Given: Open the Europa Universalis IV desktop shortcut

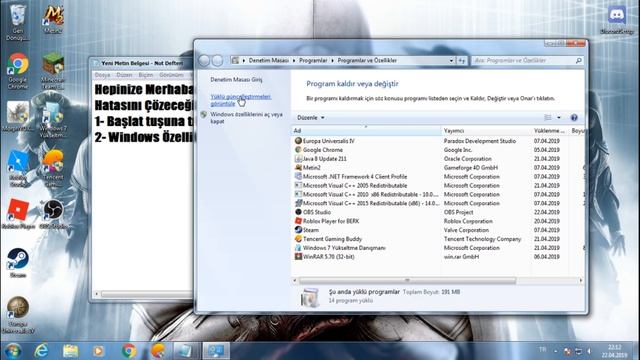Looking at the screenshot, I should tap(18, 315).
